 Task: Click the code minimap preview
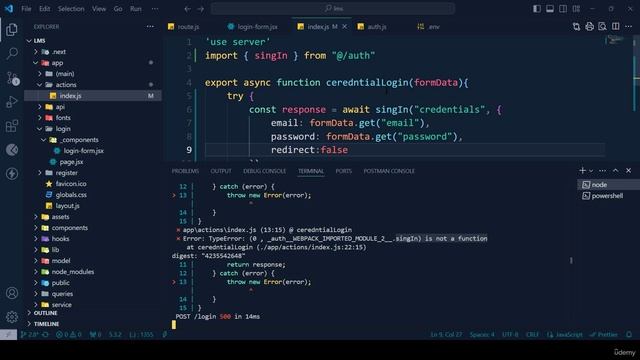click(616, 40)
